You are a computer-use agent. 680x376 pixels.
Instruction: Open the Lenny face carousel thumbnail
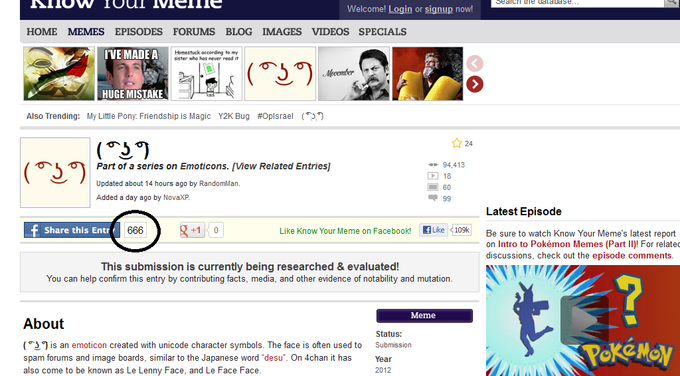click(280, 74)
